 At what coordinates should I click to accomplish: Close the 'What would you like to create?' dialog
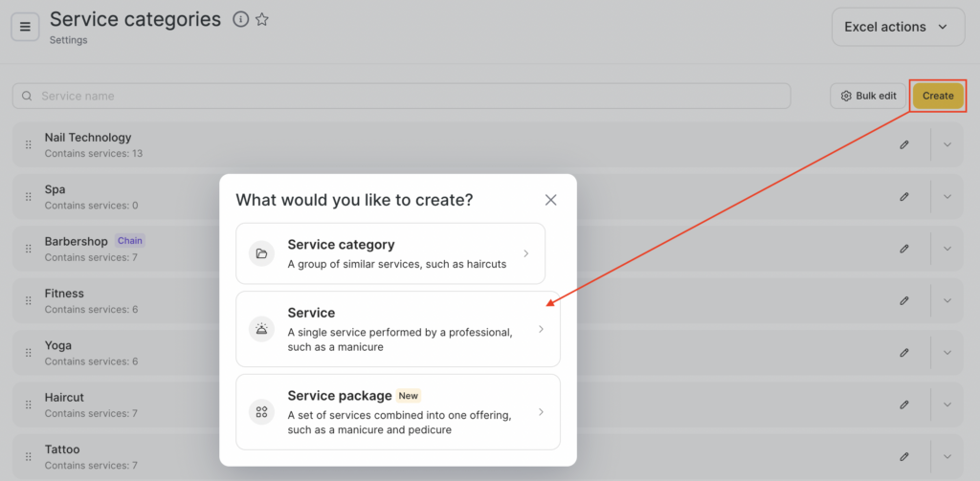coord(550,200)
